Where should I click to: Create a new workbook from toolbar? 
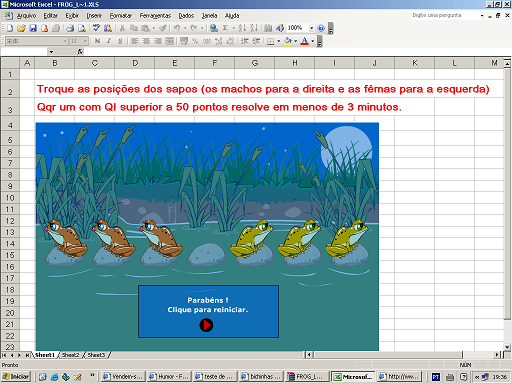click(x=10, y=28)
